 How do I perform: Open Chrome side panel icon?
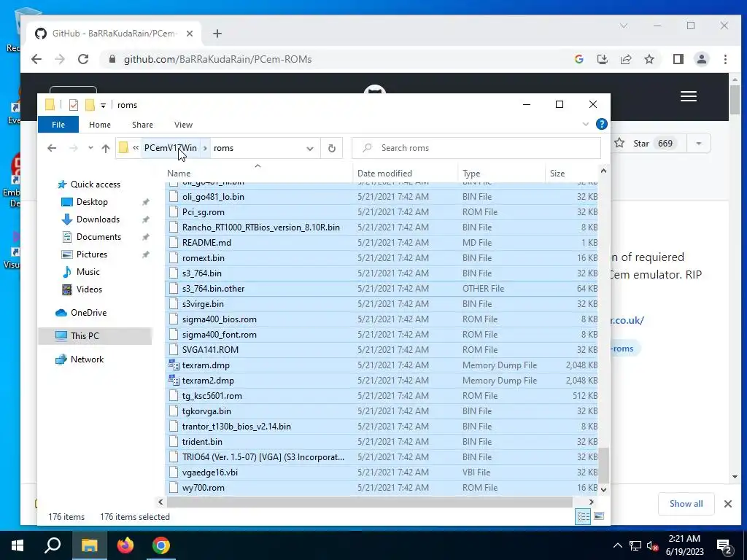[x=678, y=59]
